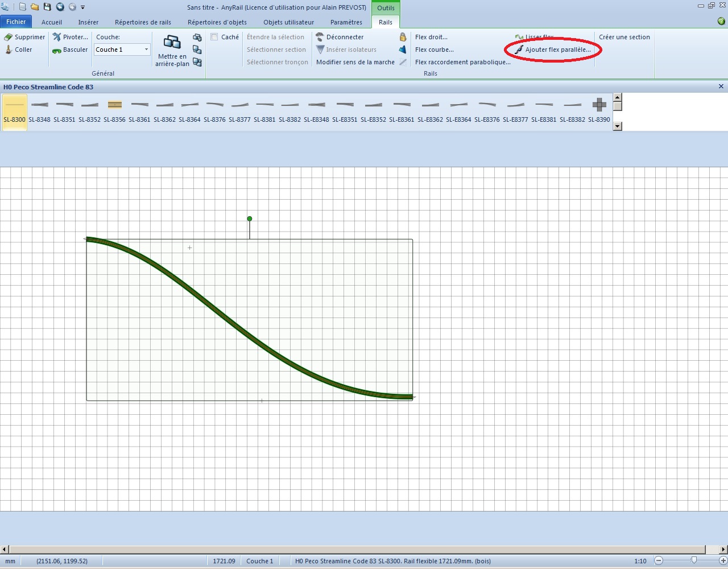728x569 pixels.
Task: Expand the quick access toolbar dropdown arrow
Action: point(82,7)
